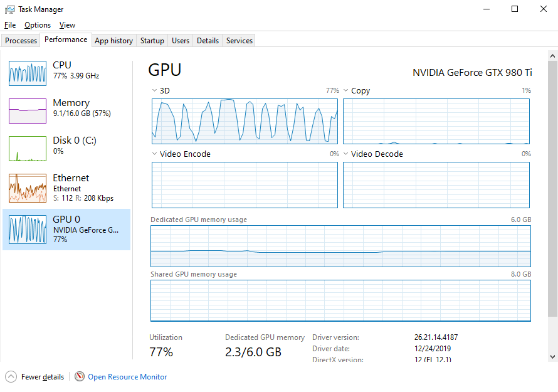Image resolution: width=558 pixels, height=392 pixels.
Task: Select the Memory graph thumbnail
Action: (x=28, y=111)
